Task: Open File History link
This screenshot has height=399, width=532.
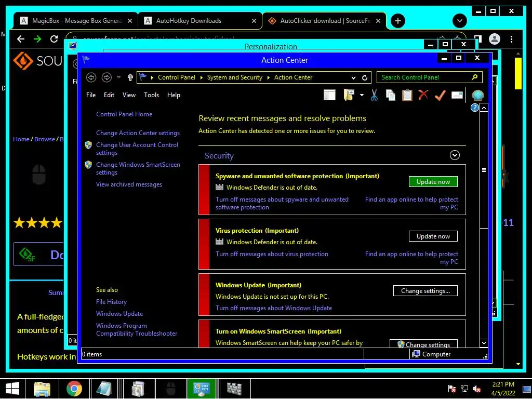Action: click(111, 302)
